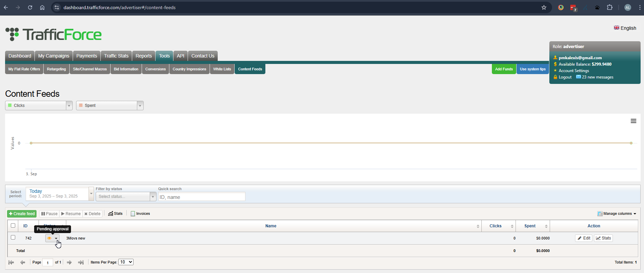Viewport: 644px width, 273px height.
Task: Click the Logout link
Action: click(x=565, y=77)
